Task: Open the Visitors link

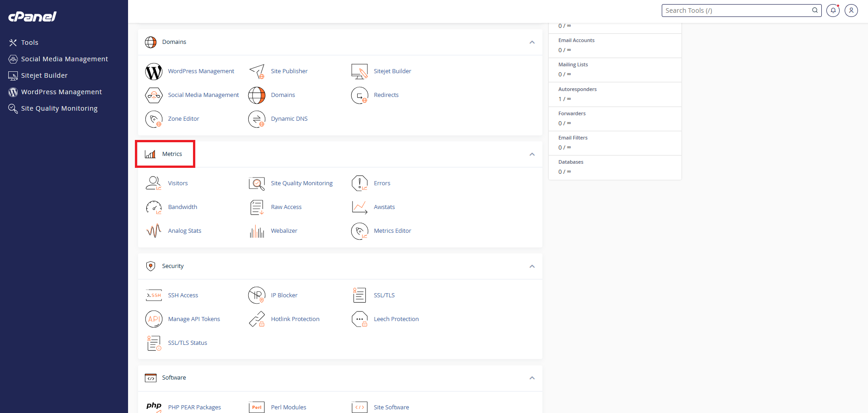Action: [178, 183]
